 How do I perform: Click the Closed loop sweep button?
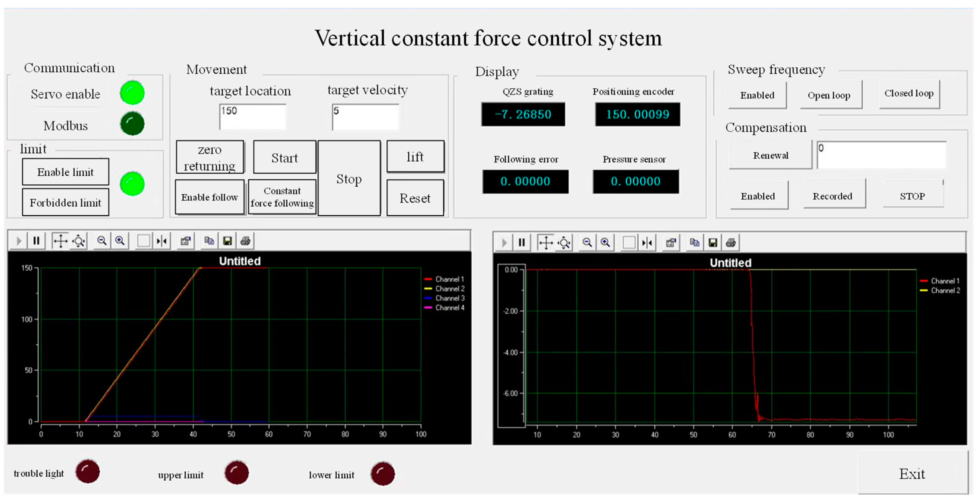[909, 93]
